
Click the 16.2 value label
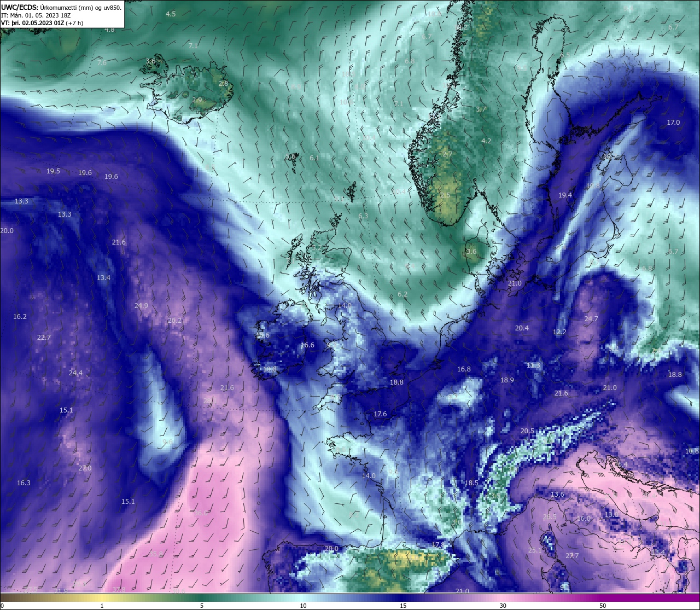pyautogui.click(x=20, y=316)
